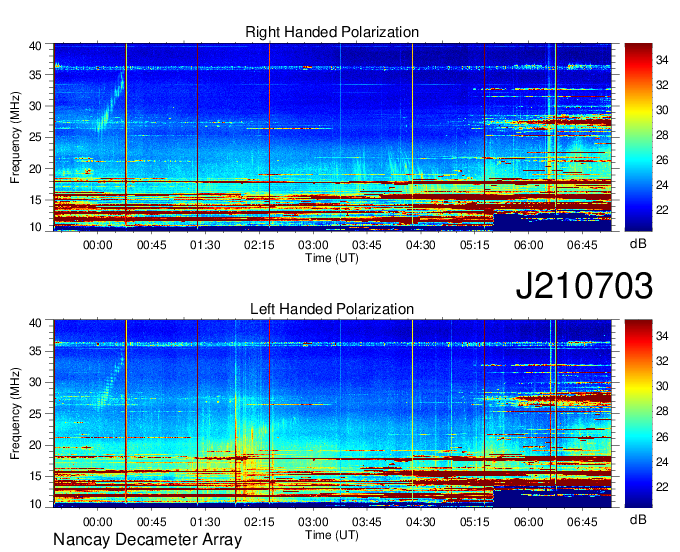
Task: Click the "22" value on Left Handed colorbar
Action: (x=662, y=487)
